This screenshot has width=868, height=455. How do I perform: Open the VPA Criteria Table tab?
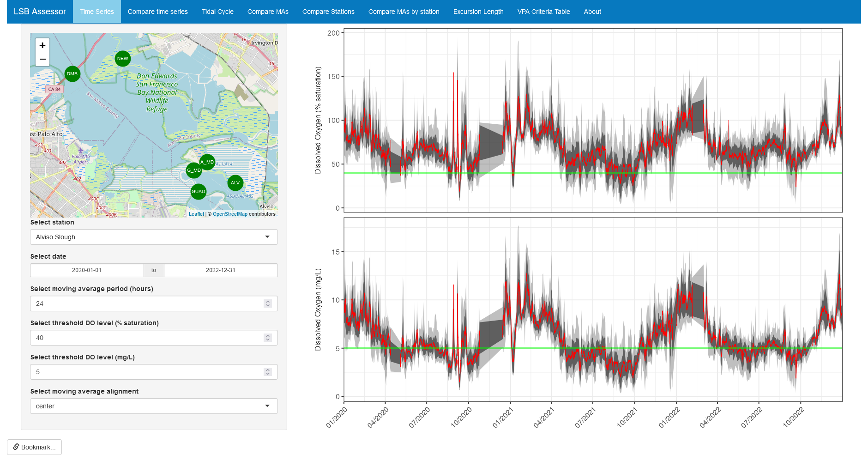point(543,12)
